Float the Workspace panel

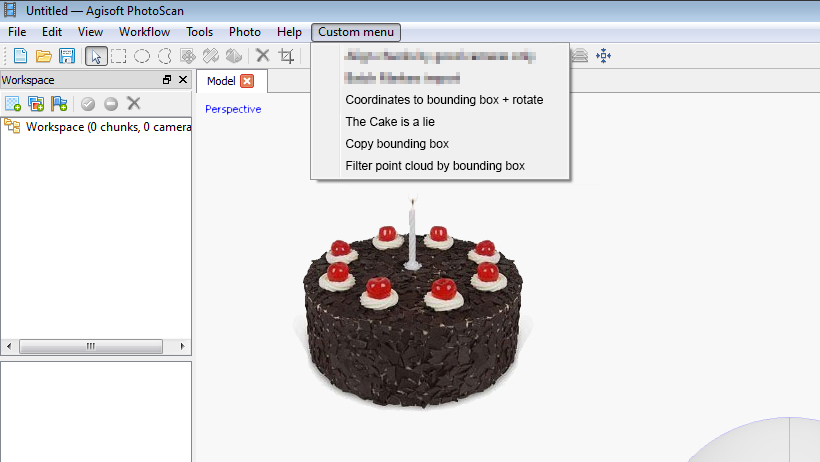click(167, 80)
